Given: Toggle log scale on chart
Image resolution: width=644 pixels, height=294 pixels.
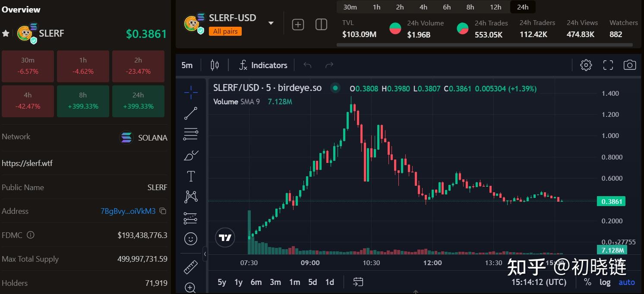Looking at the screenshot, I should (605, 282).
